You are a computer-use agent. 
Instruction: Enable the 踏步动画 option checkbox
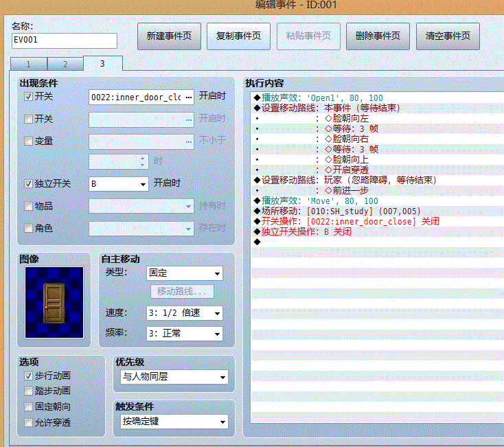28,391
